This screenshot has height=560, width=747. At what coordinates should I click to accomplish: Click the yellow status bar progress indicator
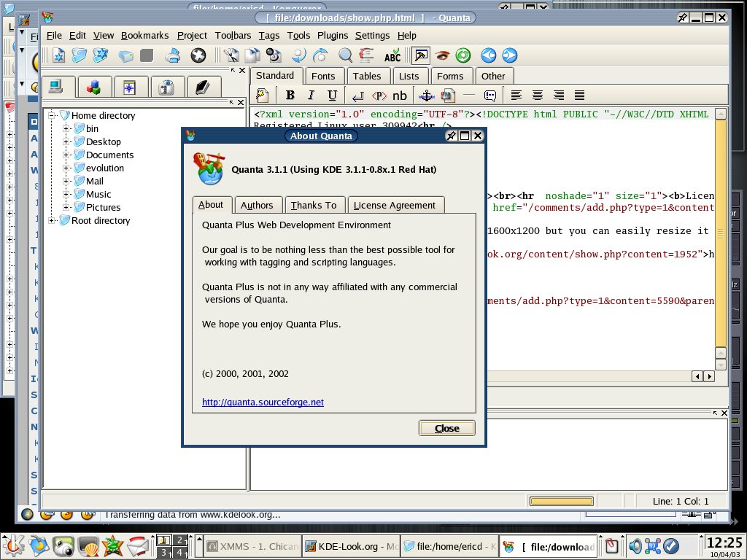pyautogui.click(x=562, y=501)
